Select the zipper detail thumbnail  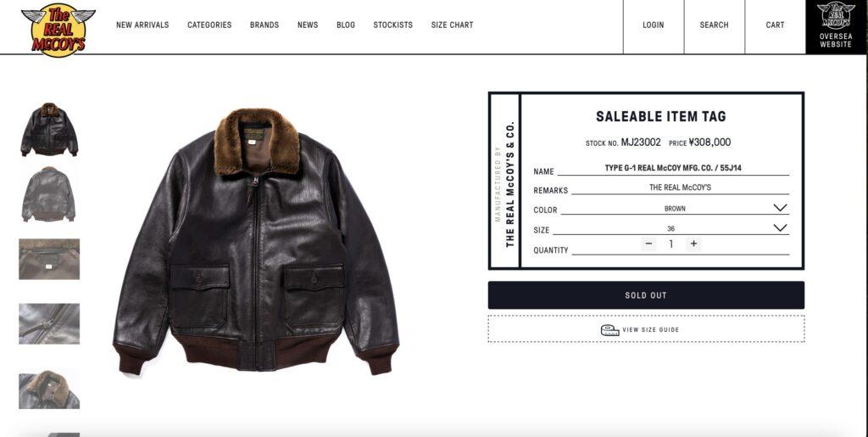49,324
